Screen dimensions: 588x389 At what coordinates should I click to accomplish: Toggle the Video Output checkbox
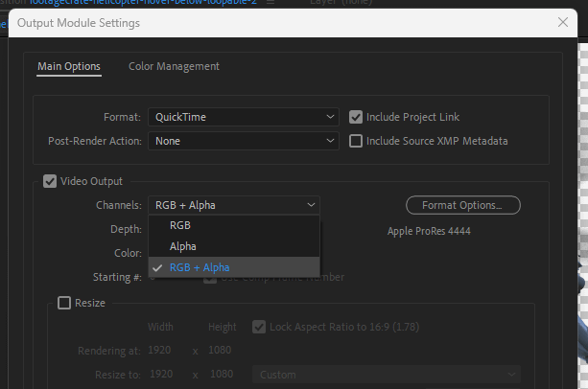[x=50, y=181]
